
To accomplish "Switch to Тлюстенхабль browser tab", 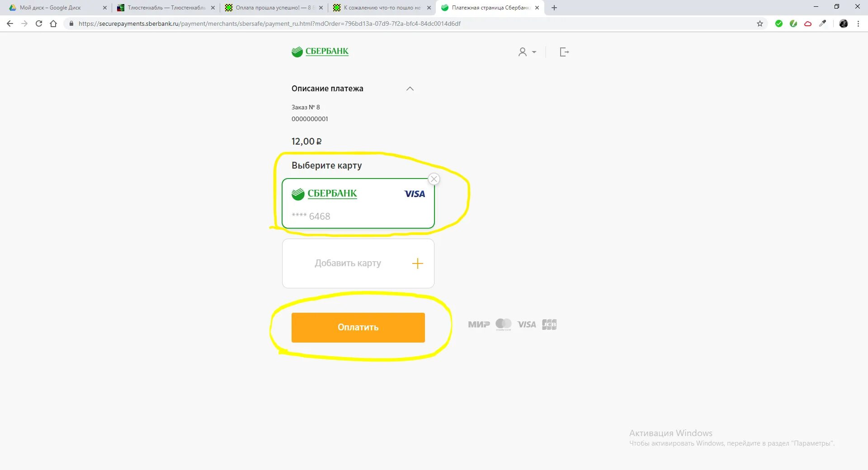I will pyautogui.click(x=166, y=8).
